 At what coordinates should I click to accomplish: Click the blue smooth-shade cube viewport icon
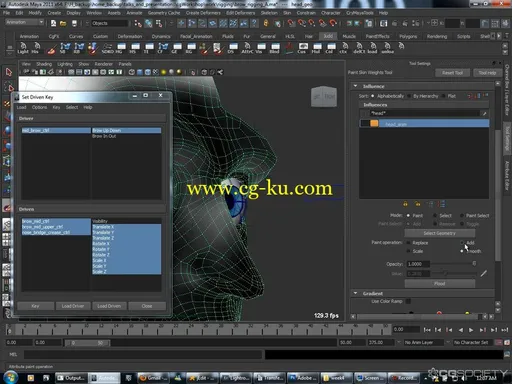point(140,72)
